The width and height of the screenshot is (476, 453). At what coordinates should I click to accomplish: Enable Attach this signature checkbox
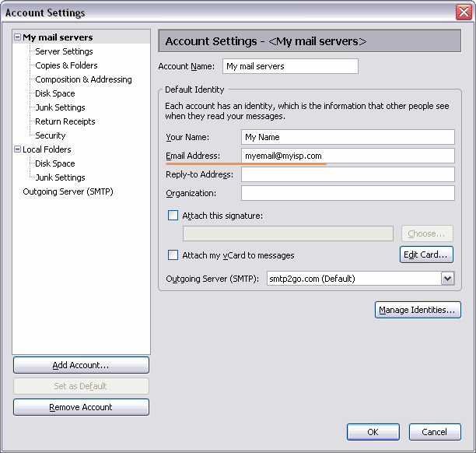[173, 216]
